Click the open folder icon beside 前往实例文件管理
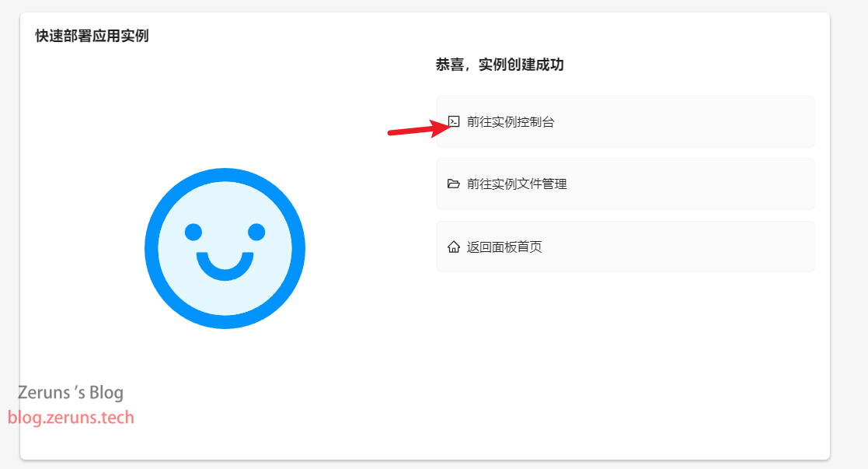 pos(453,184)
